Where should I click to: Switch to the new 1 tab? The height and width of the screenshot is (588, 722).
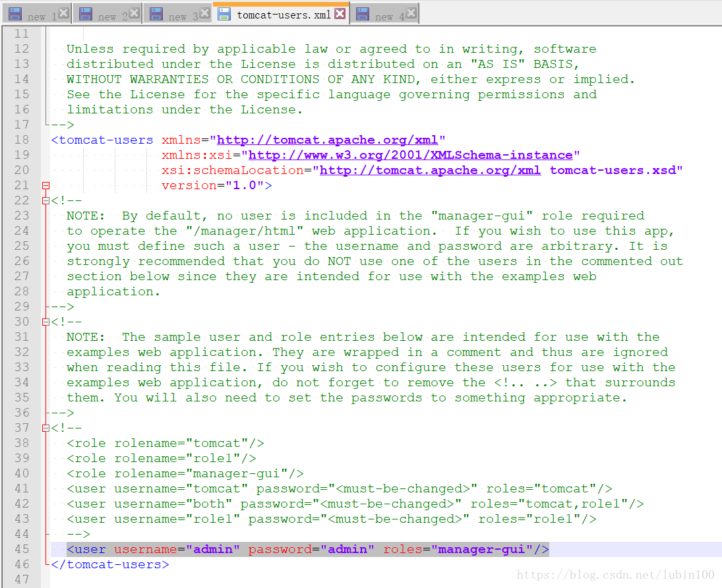tap(36, 15)
